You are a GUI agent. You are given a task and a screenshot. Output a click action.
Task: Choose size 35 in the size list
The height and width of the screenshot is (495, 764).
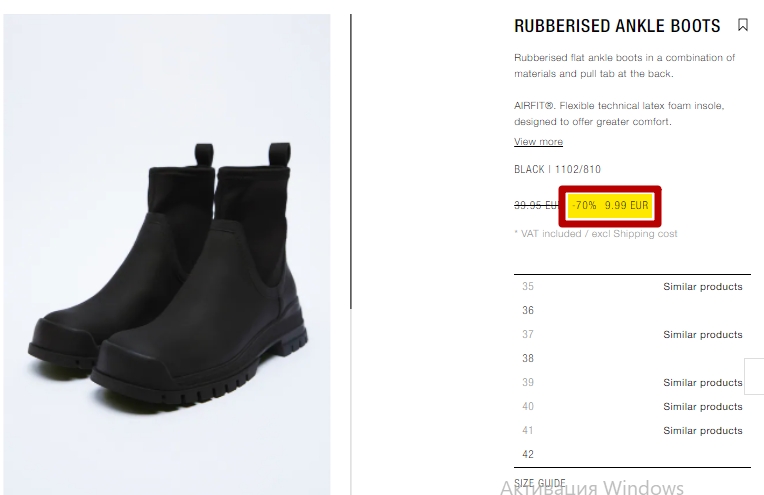tap(632, 286)
